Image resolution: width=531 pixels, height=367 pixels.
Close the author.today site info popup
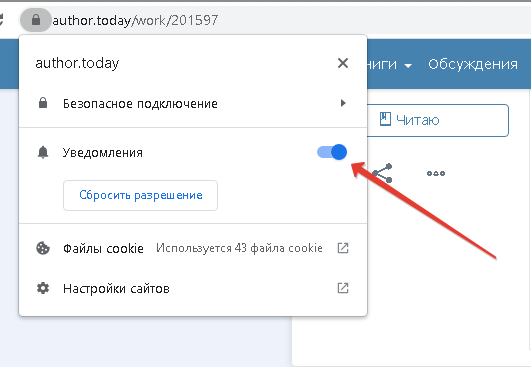point(343,63)
